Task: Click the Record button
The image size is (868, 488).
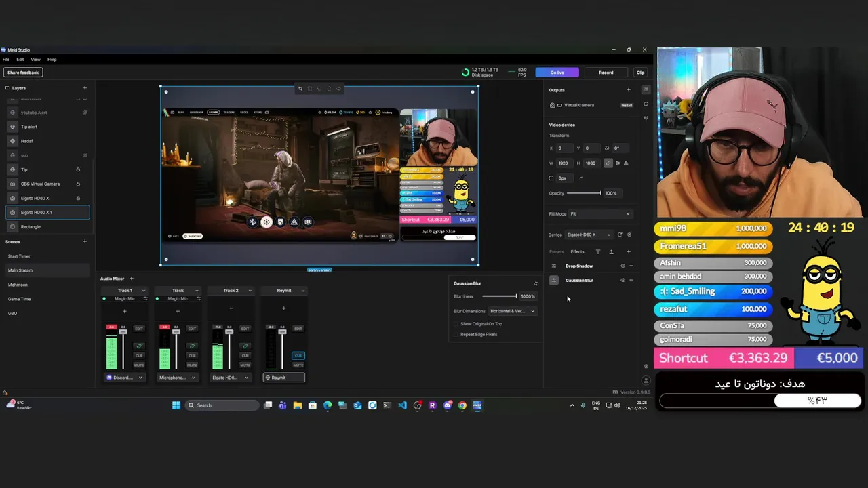Action: [x=606, y=73]
